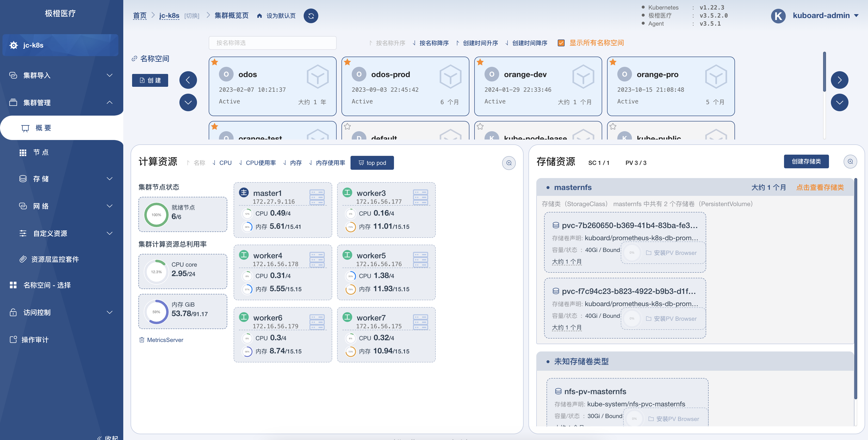The height and width of the screenshot is (440, 868).
Task: Toggle the favorite star on orange-test card
Action: point(215,126)
